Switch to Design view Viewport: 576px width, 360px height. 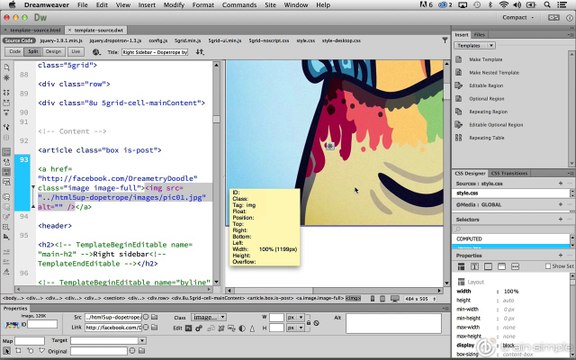pyautogui.click(x=53, y=52)
